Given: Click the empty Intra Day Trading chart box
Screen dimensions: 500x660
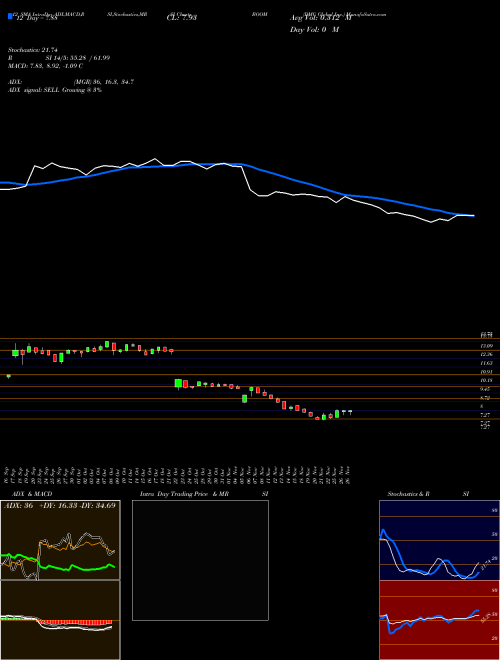Looking at the screenshot, I should 200,560.
